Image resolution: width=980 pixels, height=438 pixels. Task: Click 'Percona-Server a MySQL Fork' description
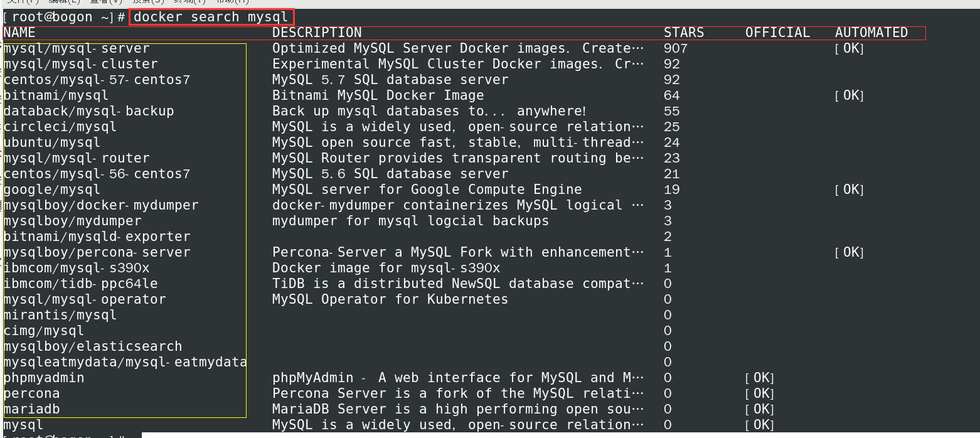(x=458, y=252)
